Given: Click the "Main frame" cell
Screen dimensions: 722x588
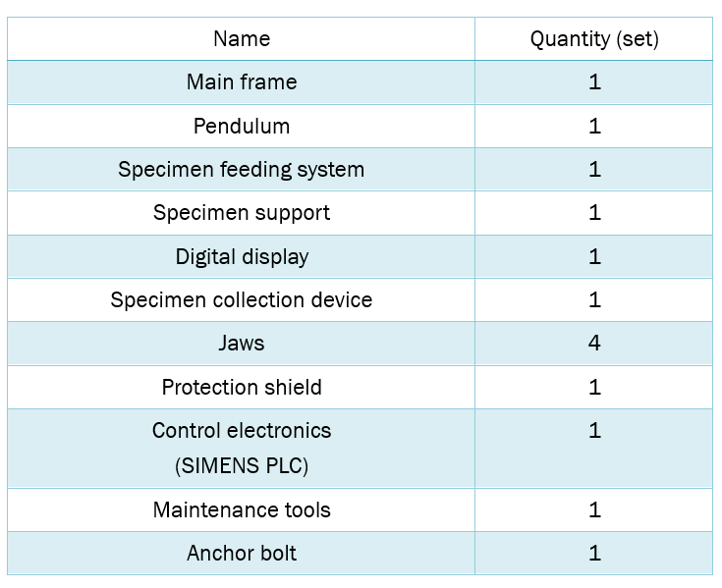Looking at the screenshot, I should (242, 82).
